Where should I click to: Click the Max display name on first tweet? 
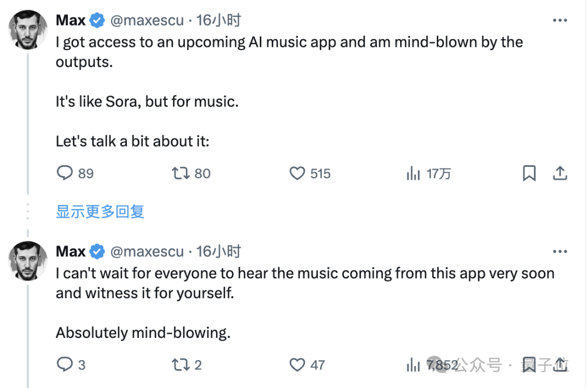point(70,20)
